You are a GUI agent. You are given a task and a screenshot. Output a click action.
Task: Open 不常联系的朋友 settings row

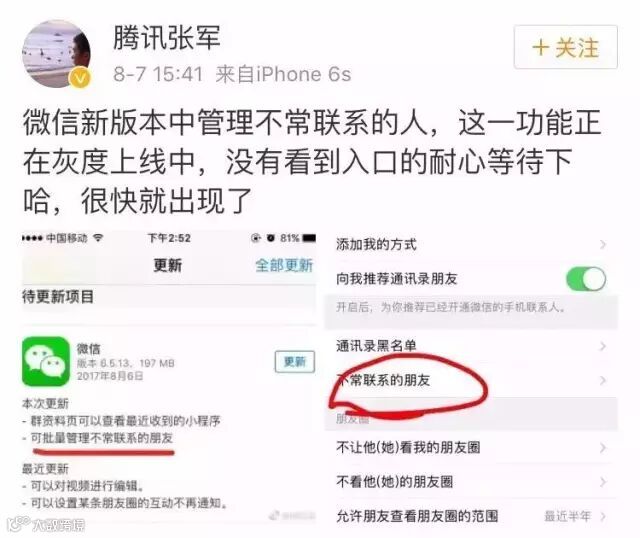coord(471,380)
